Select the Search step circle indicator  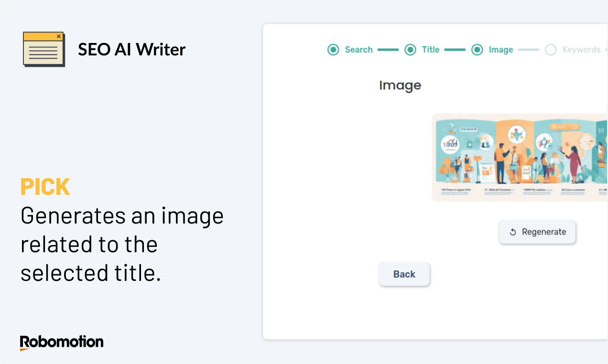[x=333, y=50]
